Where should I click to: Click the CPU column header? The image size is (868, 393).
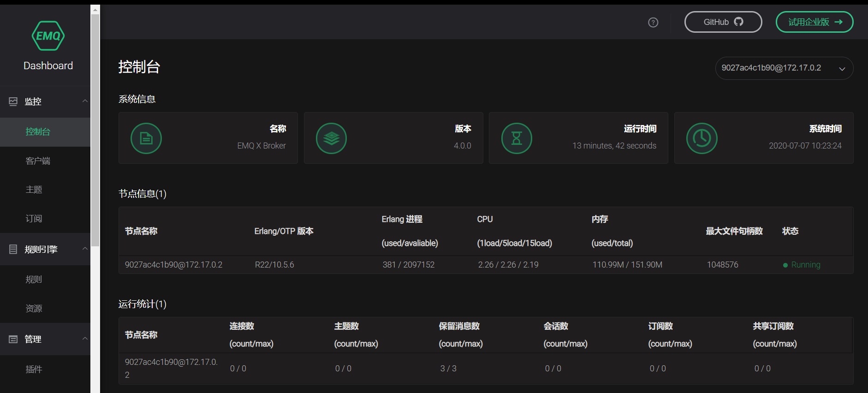(485, 219)
